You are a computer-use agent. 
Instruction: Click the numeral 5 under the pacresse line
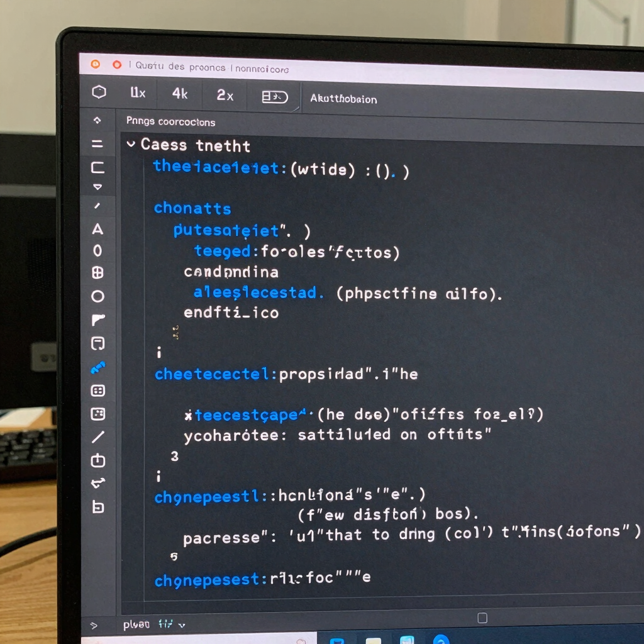(x=174, y=557)
